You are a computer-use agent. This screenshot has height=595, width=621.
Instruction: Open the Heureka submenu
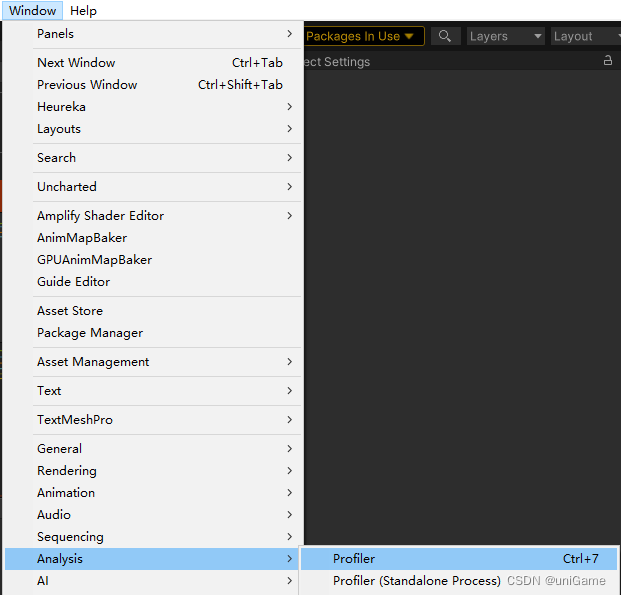(x=152, y=107)
